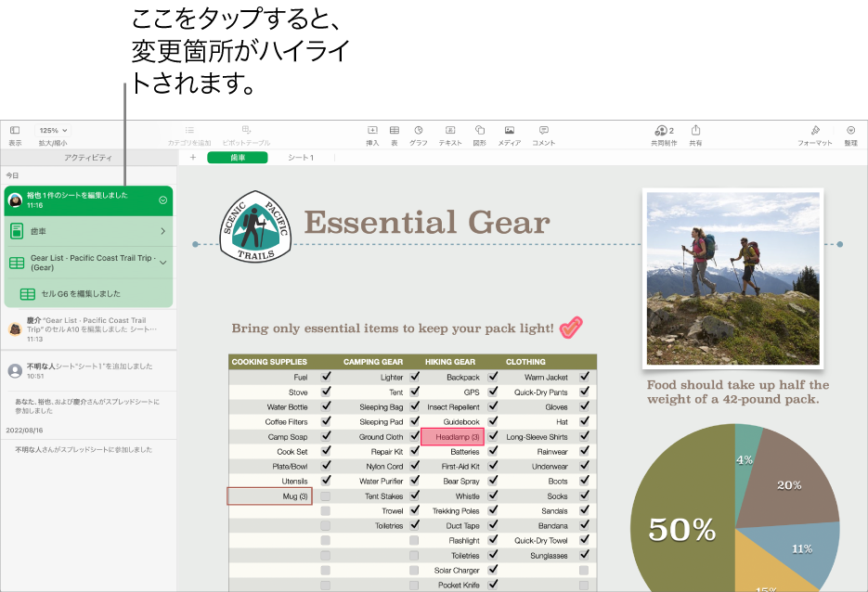Click the Table (表) toolbar icon
This screenshot has height=592, width=868.
point(395,131)
